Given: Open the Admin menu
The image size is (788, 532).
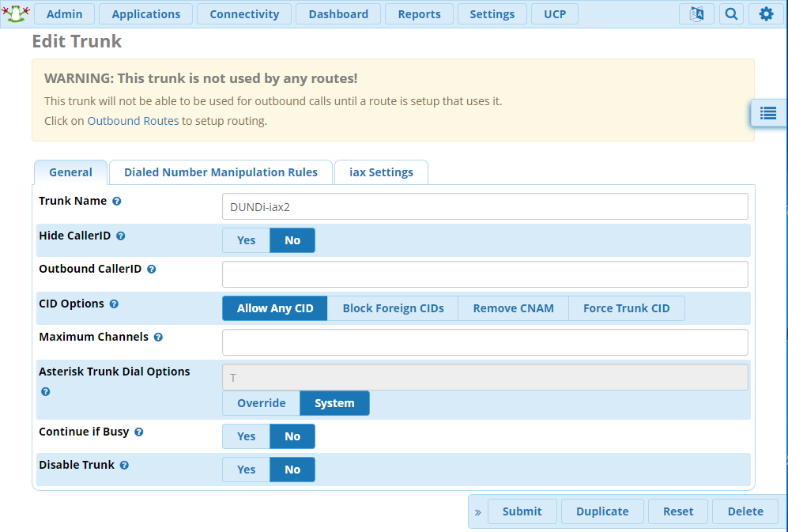Looking at the screenshot, I should 65,13.
